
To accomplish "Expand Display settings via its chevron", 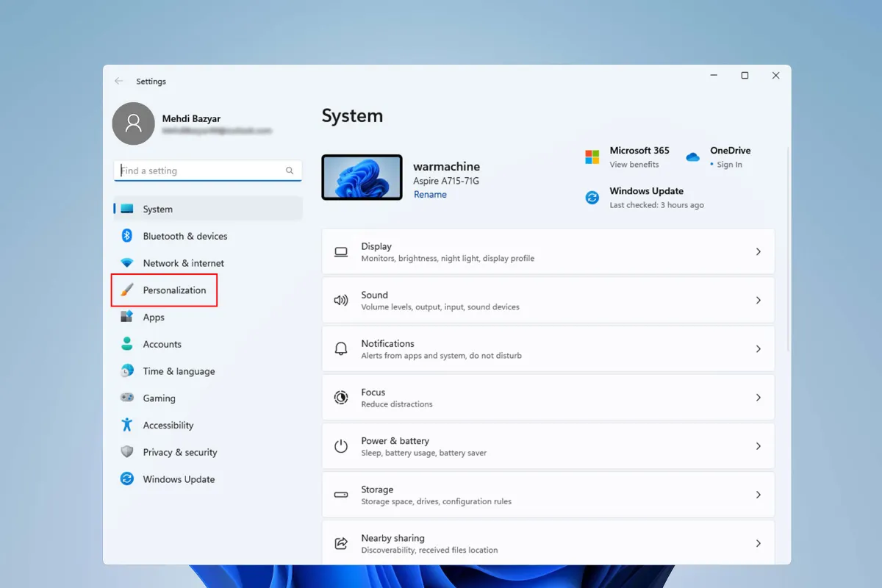I will pos(758,251).
